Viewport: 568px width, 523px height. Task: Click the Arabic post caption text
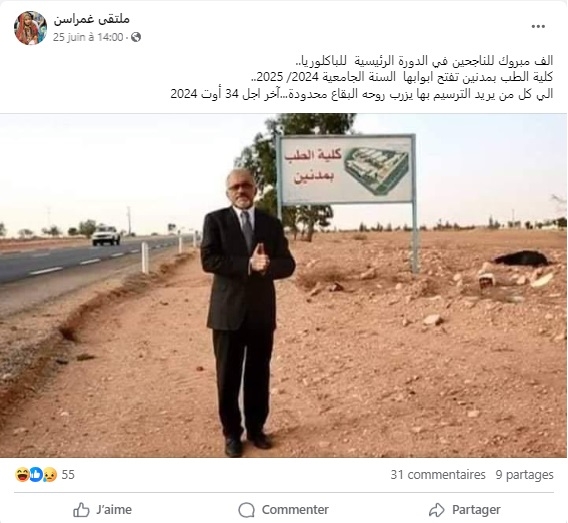coord(362,77)
